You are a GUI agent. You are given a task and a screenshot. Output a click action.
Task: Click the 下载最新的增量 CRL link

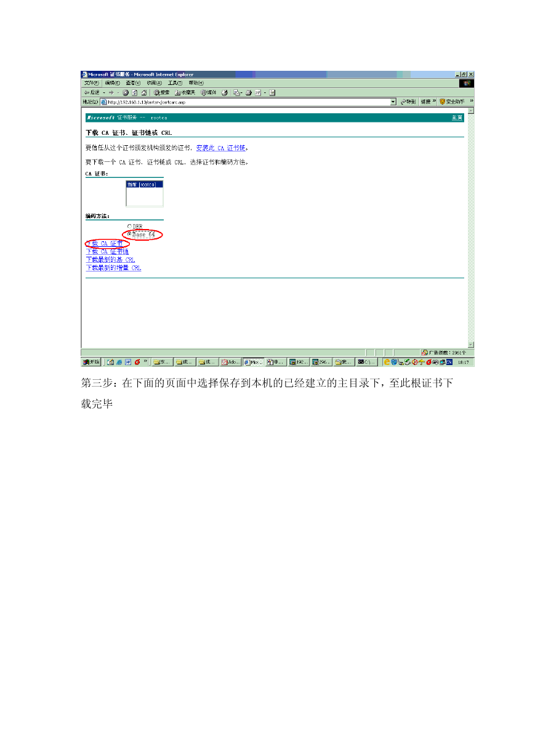pyautogui.click(x=113, y=268)
